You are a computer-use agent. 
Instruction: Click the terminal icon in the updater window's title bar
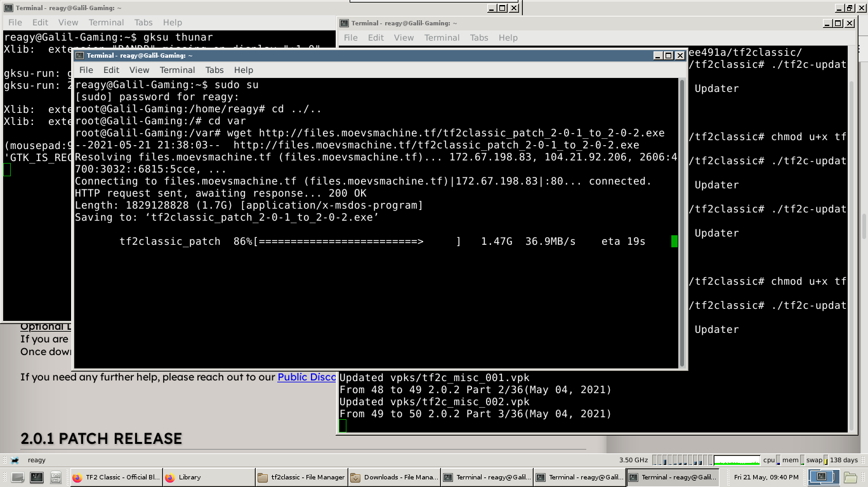click(344, 23)
